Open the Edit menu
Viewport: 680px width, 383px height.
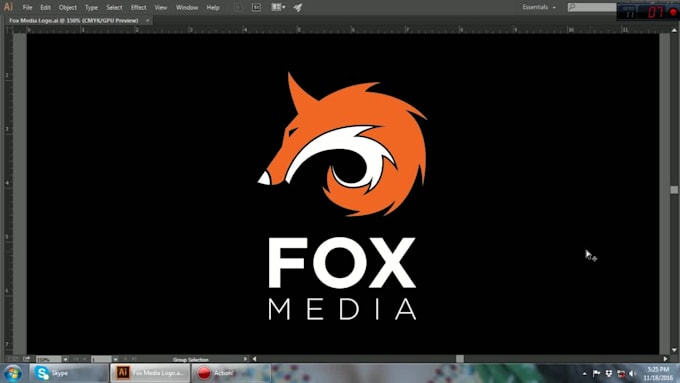[46, 7]
